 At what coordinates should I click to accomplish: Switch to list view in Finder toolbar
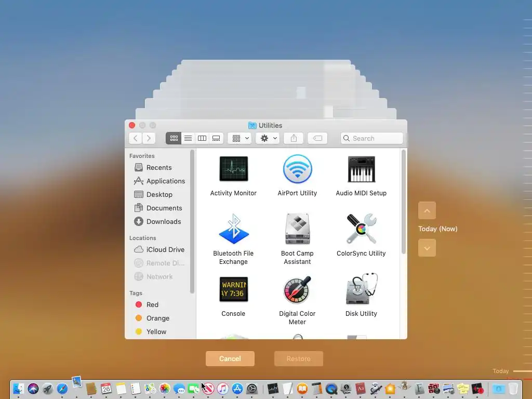click(188, 138)
